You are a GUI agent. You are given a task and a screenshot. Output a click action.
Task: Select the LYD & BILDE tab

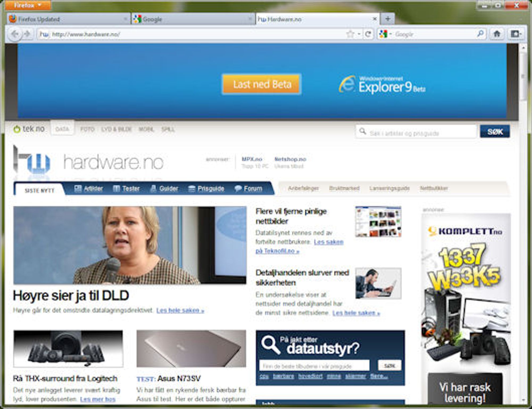[x=117, y=129]
